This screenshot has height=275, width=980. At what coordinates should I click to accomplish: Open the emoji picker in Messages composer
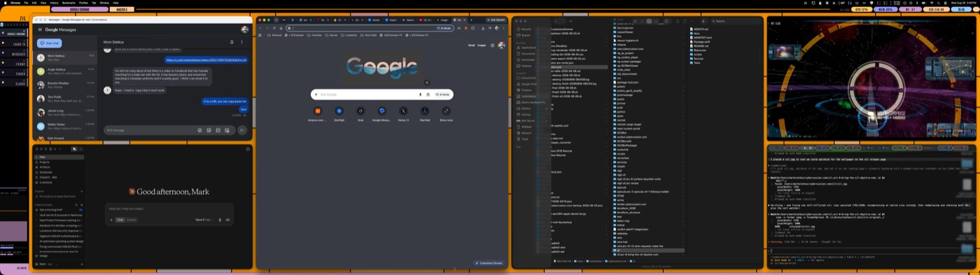199,130
